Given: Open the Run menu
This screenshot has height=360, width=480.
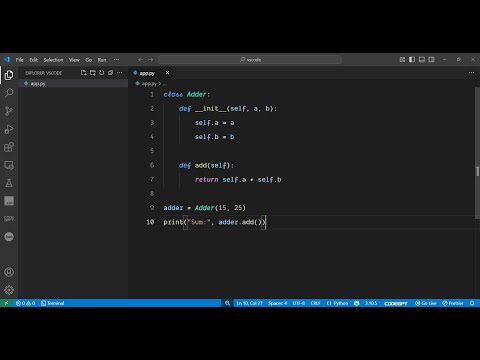Looking at the screenshot, I should tap(102, 60).
